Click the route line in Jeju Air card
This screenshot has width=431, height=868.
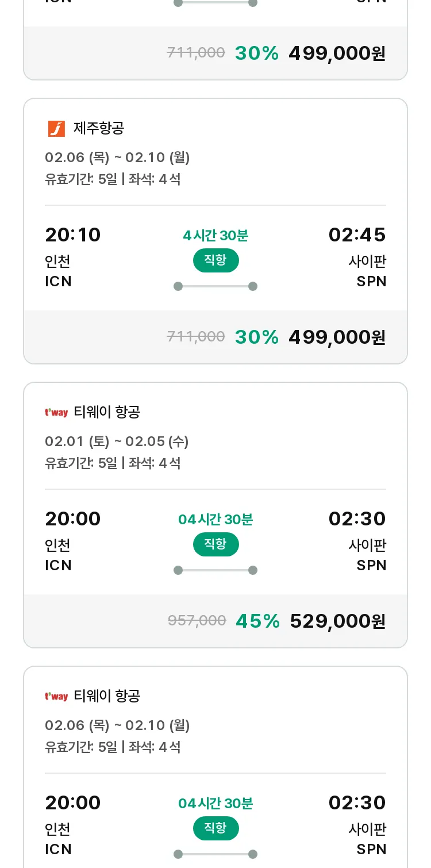pyautogui.click(x=215, y=286)
